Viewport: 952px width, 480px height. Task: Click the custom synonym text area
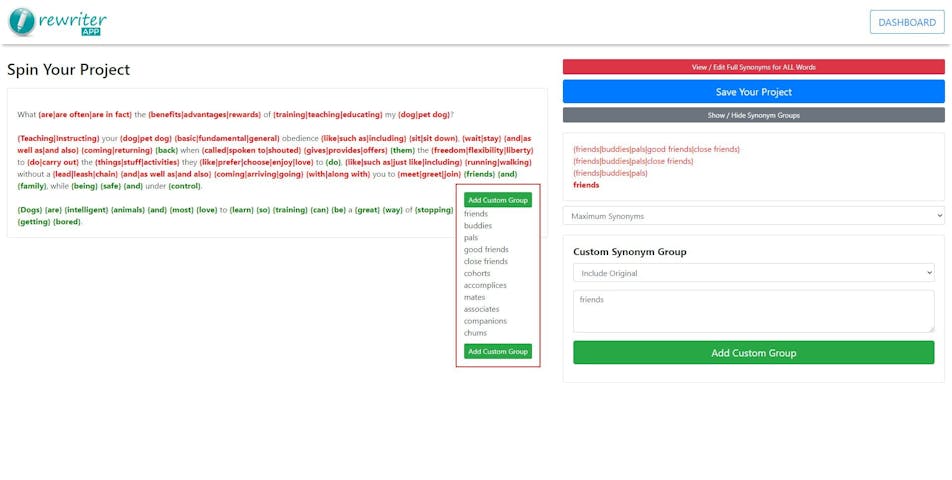click(753, 311)
